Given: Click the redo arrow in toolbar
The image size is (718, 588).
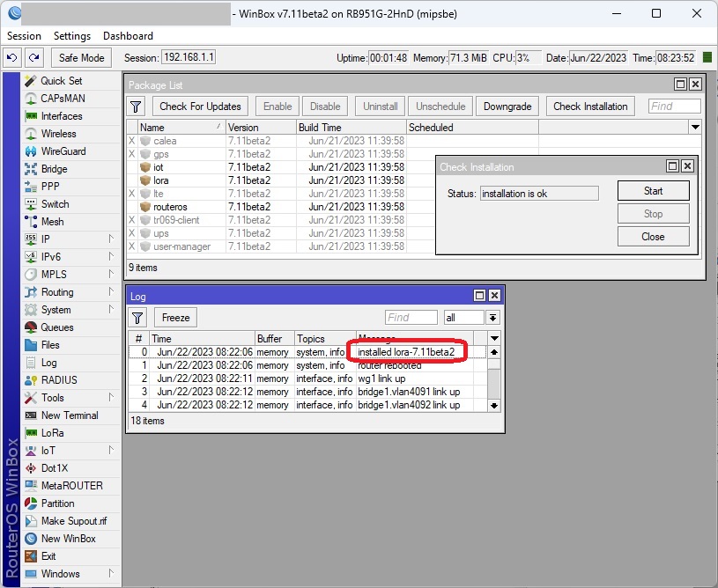Looking at the screenshot, I should click(33, 58).
